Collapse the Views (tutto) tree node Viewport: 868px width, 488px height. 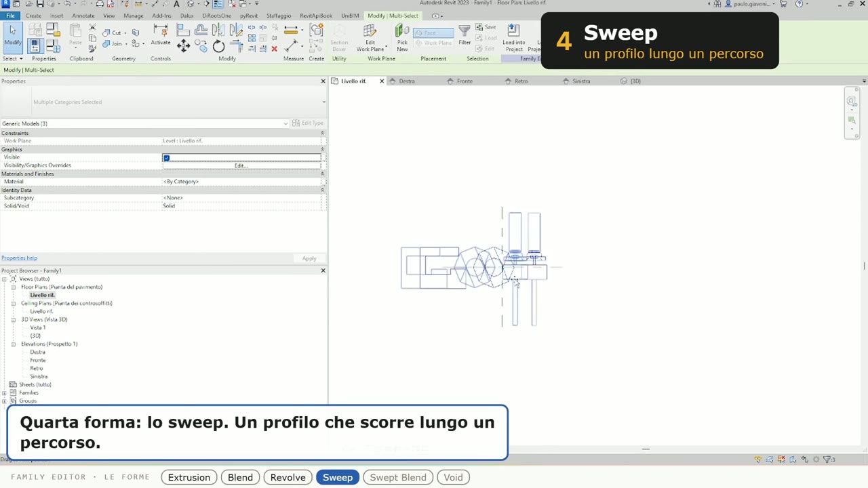pyautogui.click(x=4, y=279)
